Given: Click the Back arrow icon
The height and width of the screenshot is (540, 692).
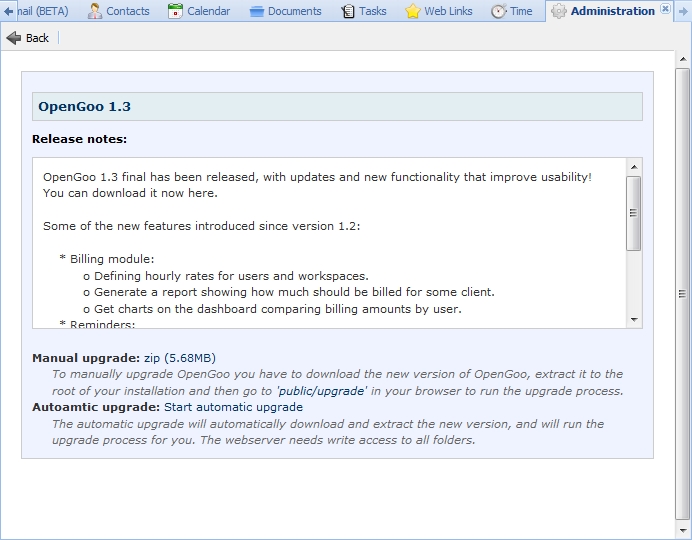Looking at the screenshot, I should 14,38.
